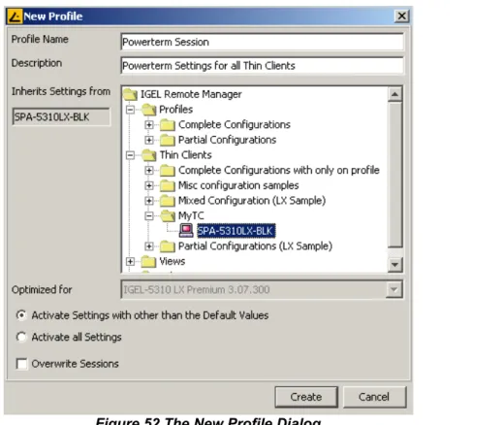Viewport: 504px width, 425px height.
Task: Click the IGEL logo icon in title bar
Action: (15, 16)
